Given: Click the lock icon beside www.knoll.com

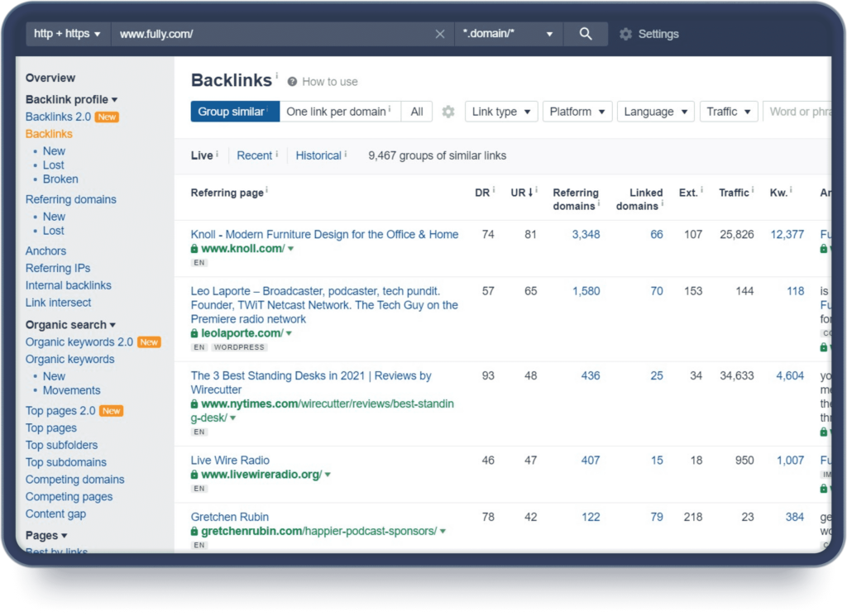Looking at the screenshot, I should (x=194, y=249).
